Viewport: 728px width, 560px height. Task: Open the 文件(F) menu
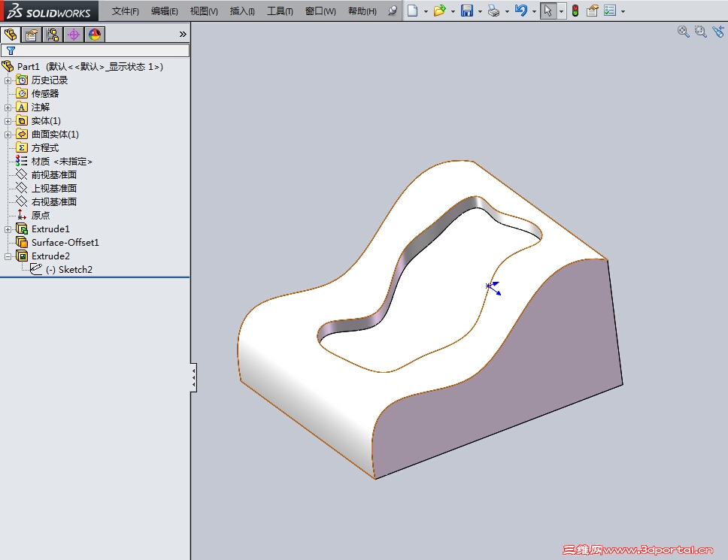126,11
